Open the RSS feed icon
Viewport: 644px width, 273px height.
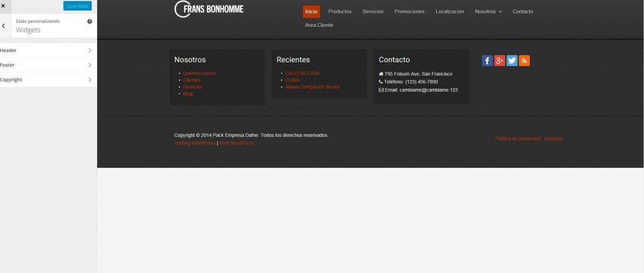(524, 61)
